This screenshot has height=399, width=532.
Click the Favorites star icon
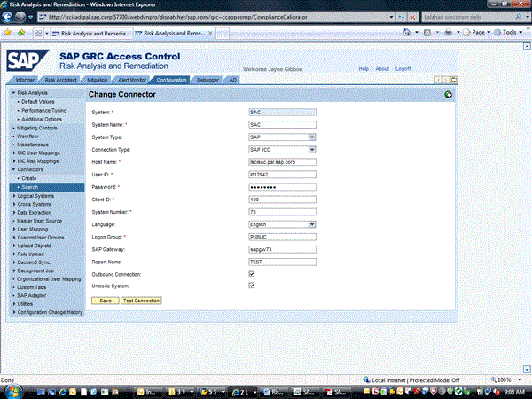7,32
